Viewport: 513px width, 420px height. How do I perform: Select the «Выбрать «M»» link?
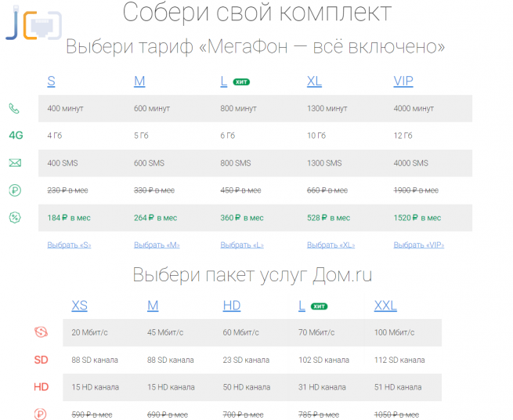click(x=157, y=244)
